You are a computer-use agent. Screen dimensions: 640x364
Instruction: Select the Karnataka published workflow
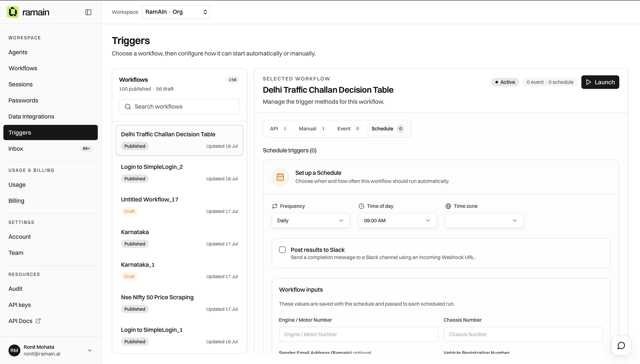click(179, 238)
